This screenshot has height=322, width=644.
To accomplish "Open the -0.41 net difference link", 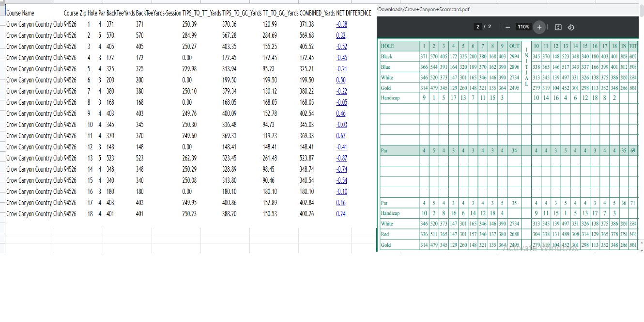I will point(341,147).
